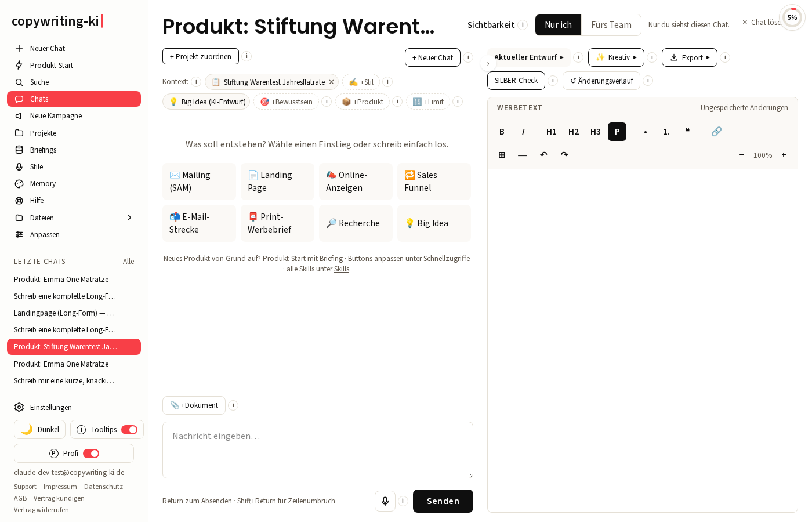Insert a table using the grid icon
Viewport: 812px width, 522px height.
502,155
